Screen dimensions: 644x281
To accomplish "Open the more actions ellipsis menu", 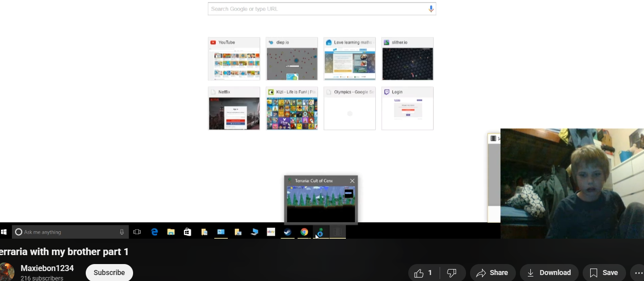I will point(639,273).
